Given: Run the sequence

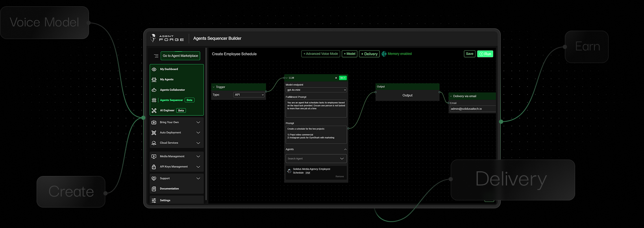Looking at the screenshot, I should click(485, 54).
